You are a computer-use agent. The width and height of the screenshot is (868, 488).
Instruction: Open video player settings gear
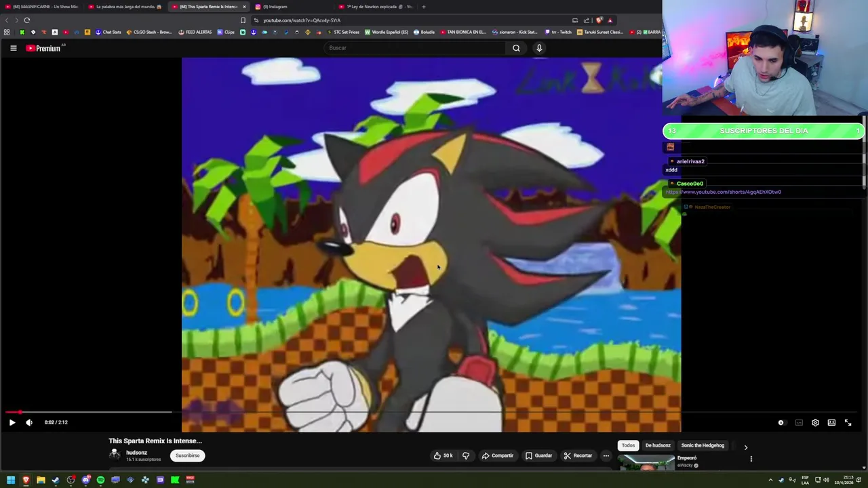pyautogui.click(x=815, y=422)
